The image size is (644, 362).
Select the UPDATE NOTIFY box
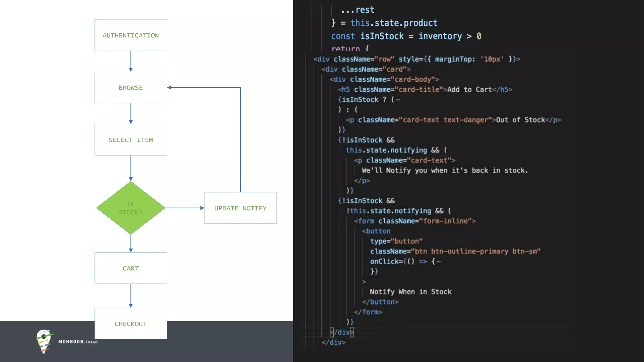click(240, 208)
